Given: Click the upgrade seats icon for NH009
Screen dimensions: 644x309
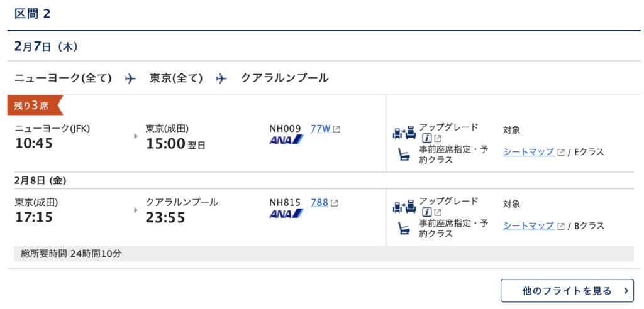Looking at the screenshot, I should 404,133.
